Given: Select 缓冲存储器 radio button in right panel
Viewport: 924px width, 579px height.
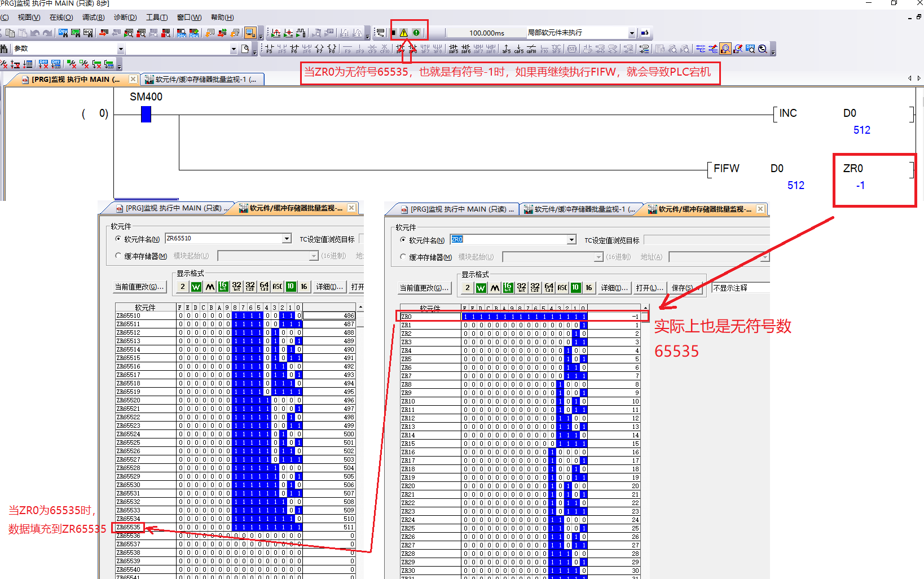Looking at the screenshot, I should coord(403,257).
